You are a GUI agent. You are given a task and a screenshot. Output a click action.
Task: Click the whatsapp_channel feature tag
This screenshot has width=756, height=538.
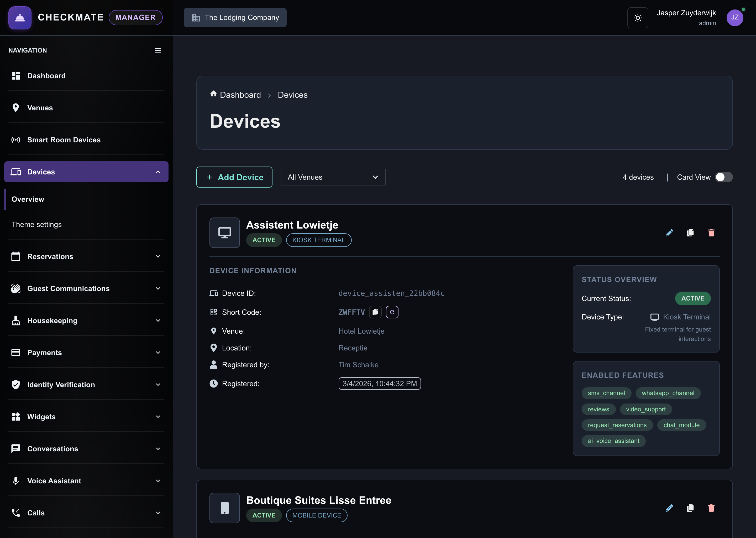tap(668, 393)
